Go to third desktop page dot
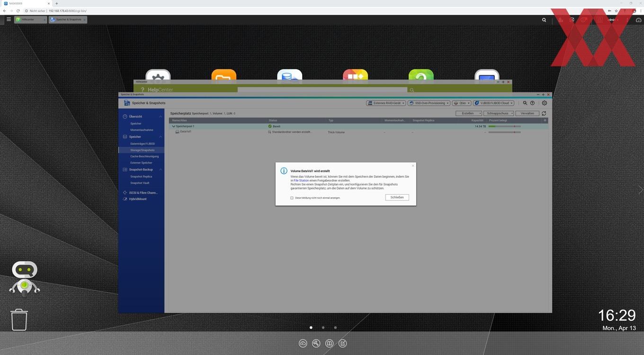 (335, 328)
